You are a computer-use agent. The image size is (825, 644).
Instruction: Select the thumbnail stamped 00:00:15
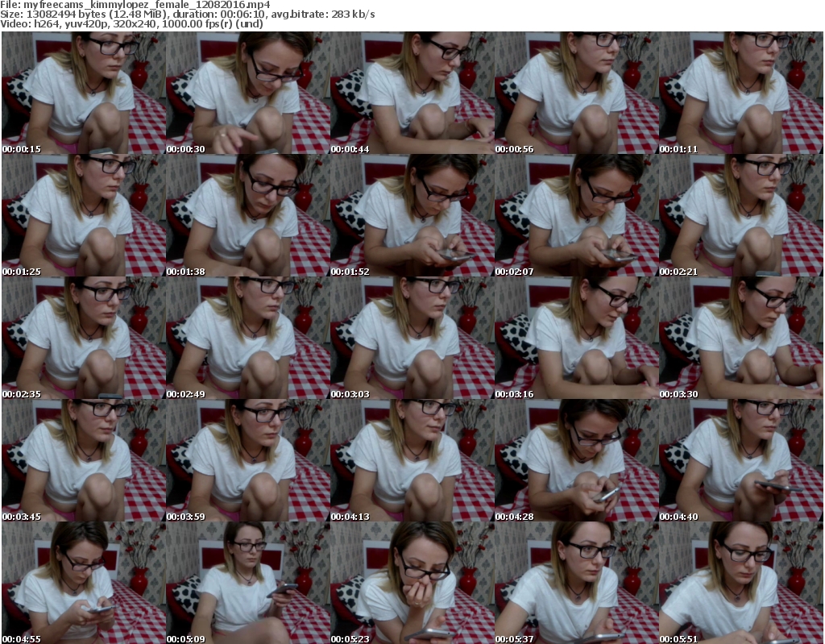tap(84, 93)
